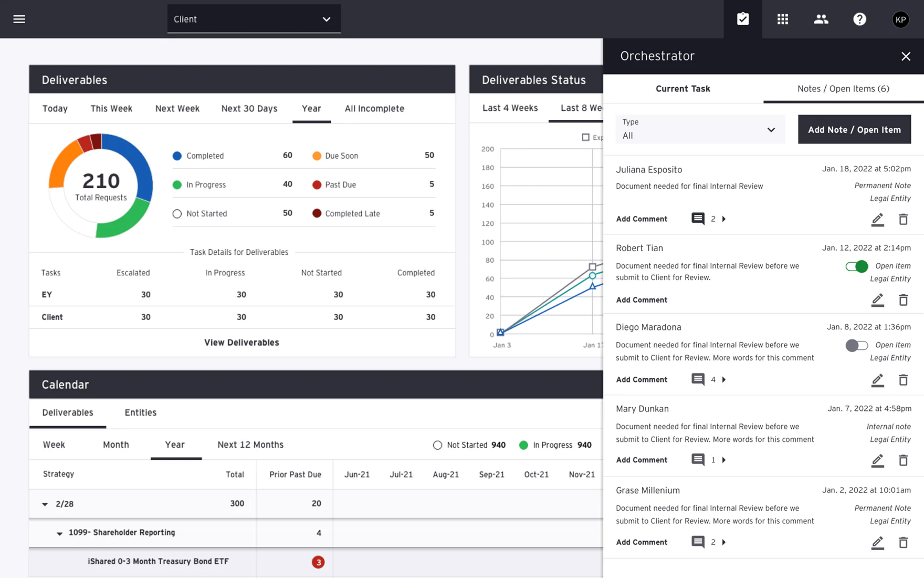
Task: Click View Deliverables link
Action: [241, 342]
